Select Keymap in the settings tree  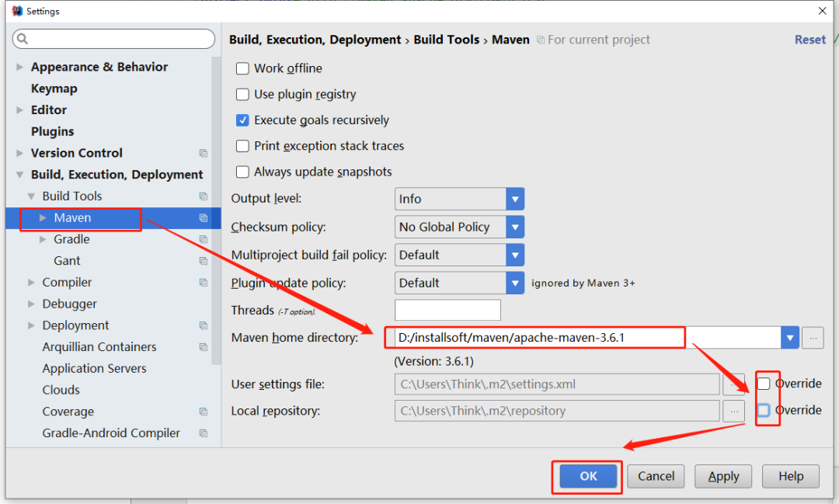(x=54, y=89)
